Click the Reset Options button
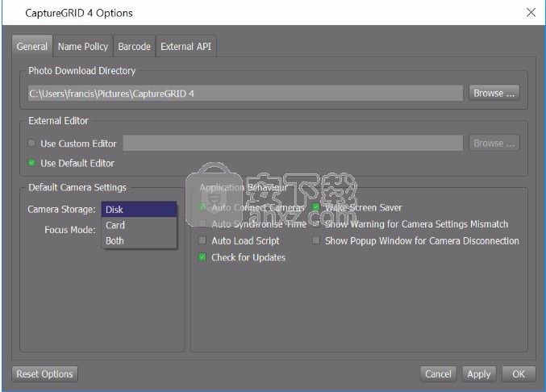546x392 pixels. pos(45,374)
